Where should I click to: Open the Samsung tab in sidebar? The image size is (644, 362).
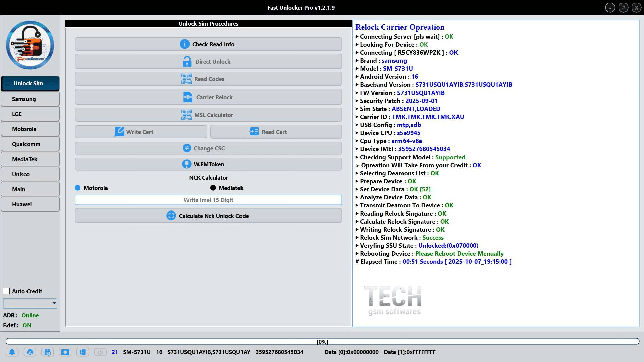coord(30,99)
